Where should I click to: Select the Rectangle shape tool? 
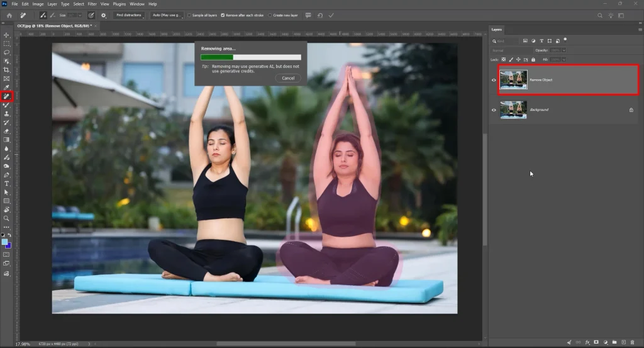6,201
